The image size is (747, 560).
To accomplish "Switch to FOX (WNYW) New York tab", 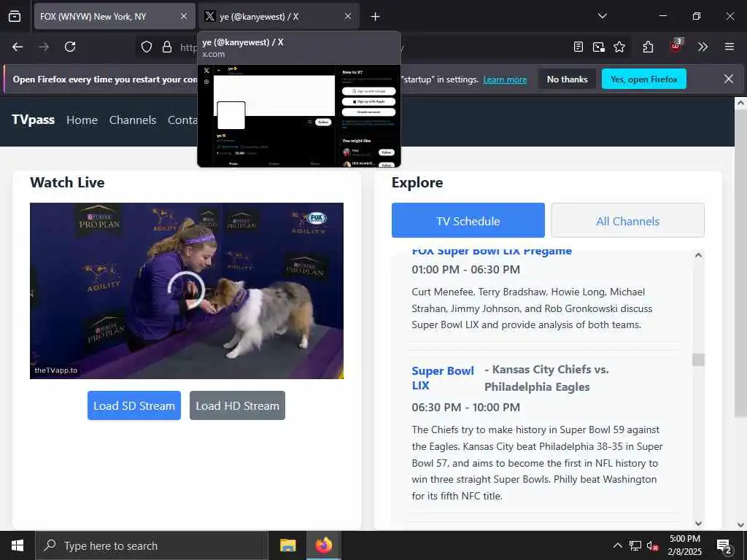I will click(x=115, y=16).
